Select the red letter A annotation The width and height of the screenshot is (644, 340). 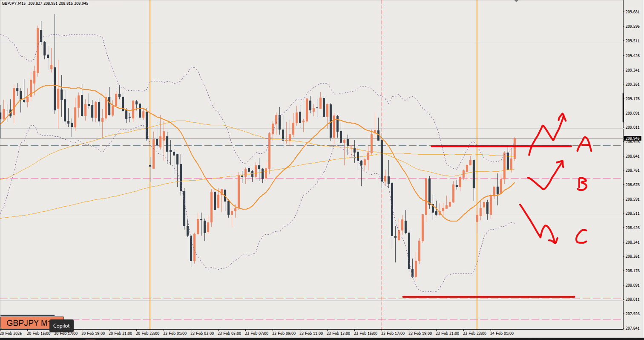[584, 145]
